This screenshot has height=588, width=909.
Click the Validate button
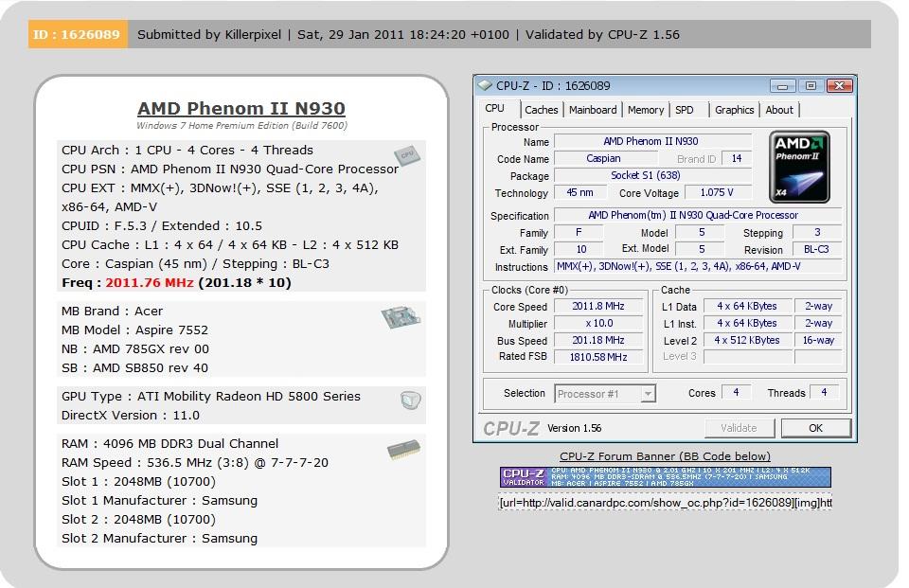(x=740, y=428)
